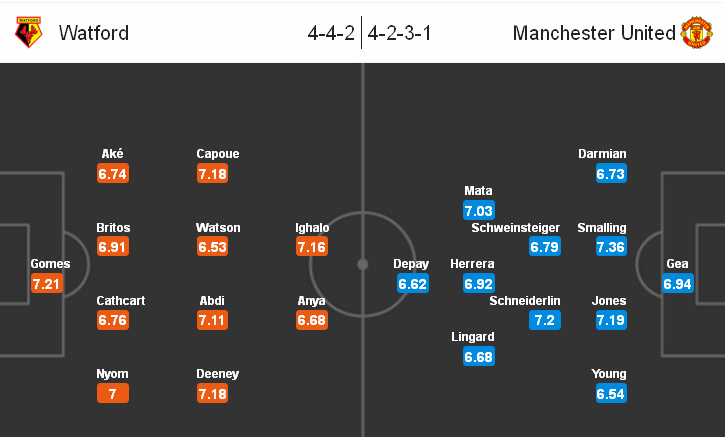Click Aké's 6.74 rating badge
This screenshot has width=725, height=437.
(113, 174)
